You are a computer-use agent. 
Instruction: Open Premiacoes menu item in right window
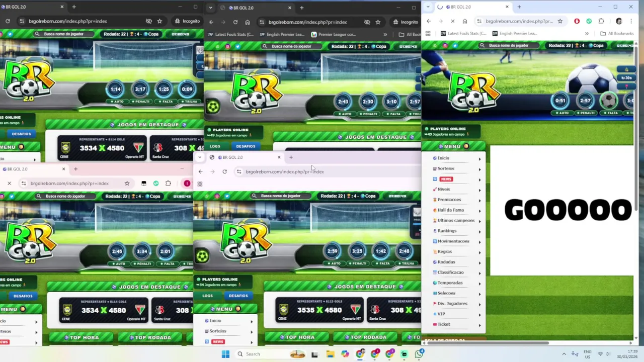(x=449, y=200)
